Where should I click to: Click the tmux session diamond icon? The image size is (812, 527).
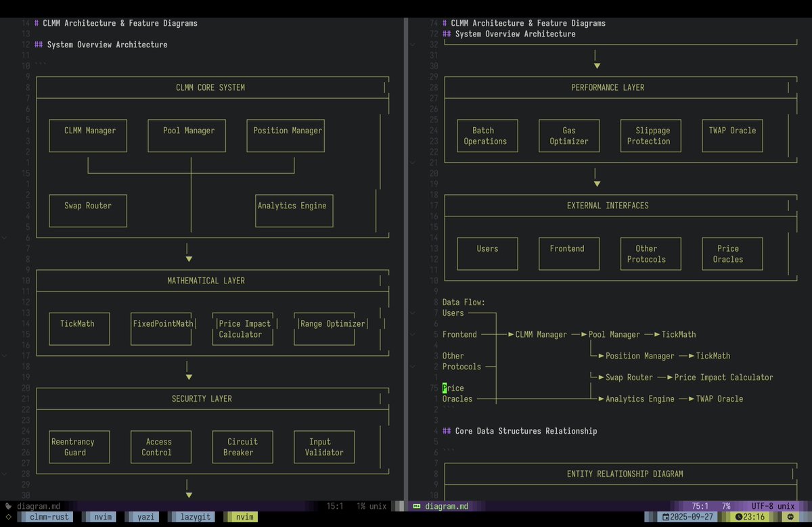(8, 517)
